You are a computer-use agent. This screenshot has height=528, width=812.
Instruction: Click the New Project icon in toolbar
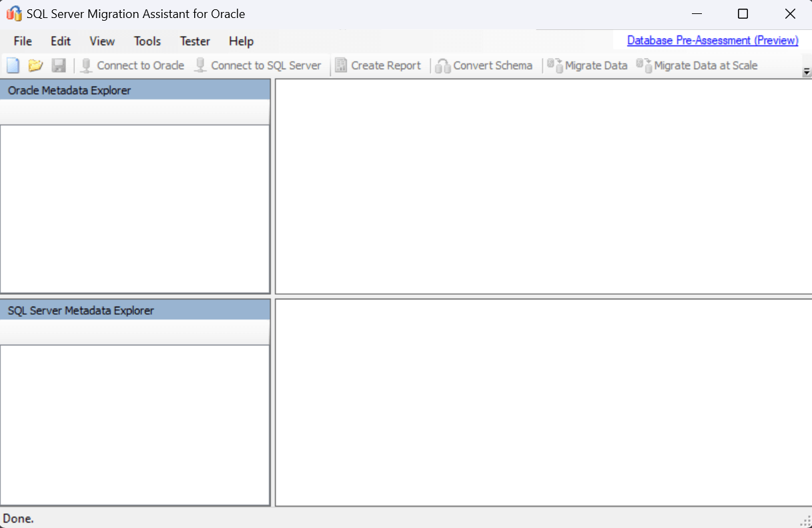pos(13,65)
